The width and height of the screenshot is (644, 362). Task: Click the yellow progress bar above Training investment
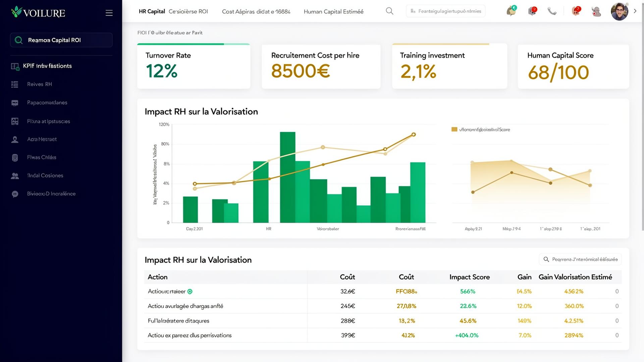coord(441,44)
